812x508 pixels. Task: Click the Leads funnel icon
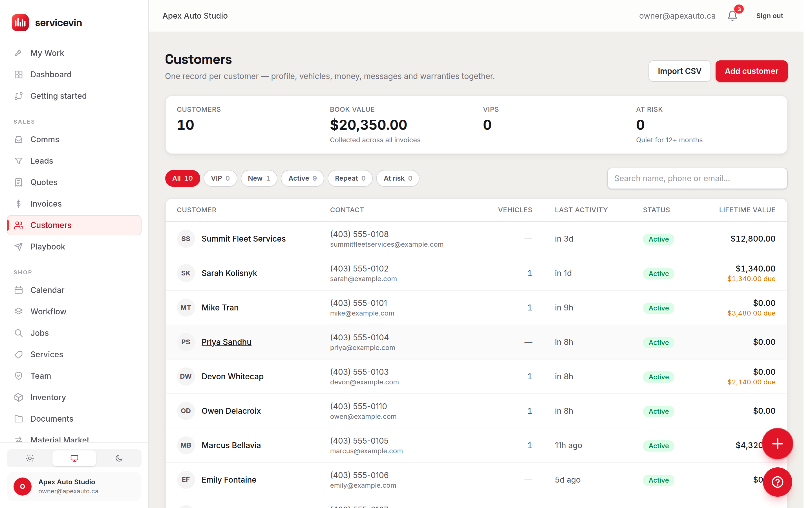coord(18,161)
